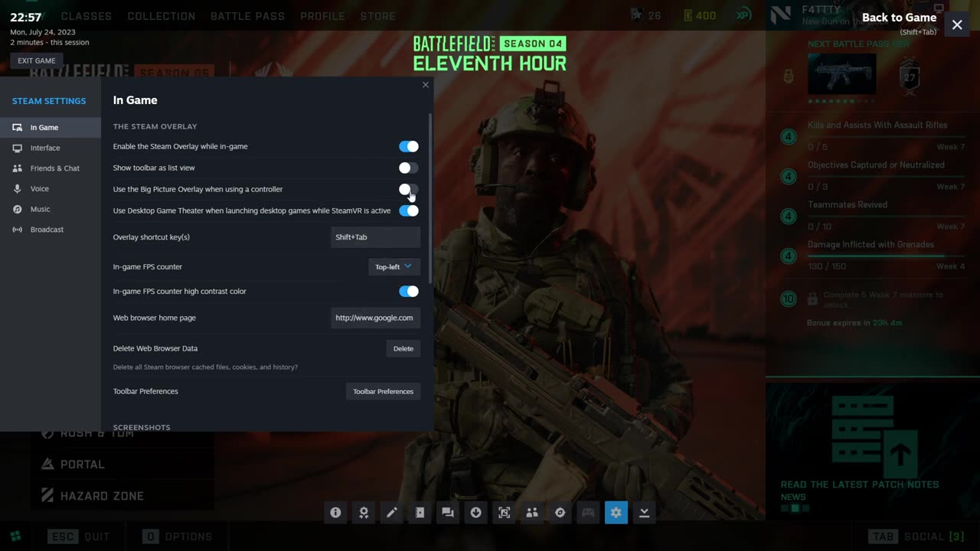Click the Exit Game button

[x=37, y=60]
